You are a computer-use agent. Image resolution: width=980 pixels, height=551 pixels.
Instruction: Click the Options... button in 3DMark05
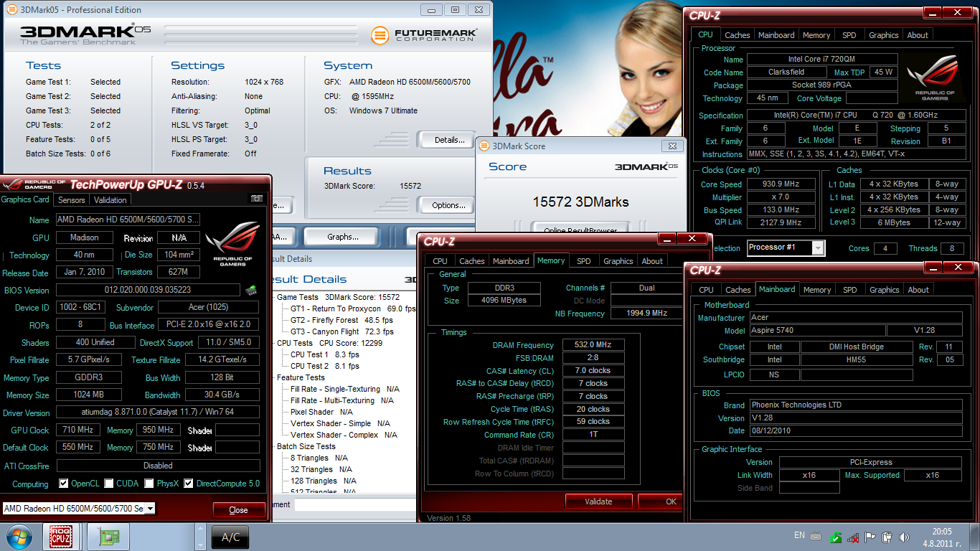(449, 205)
